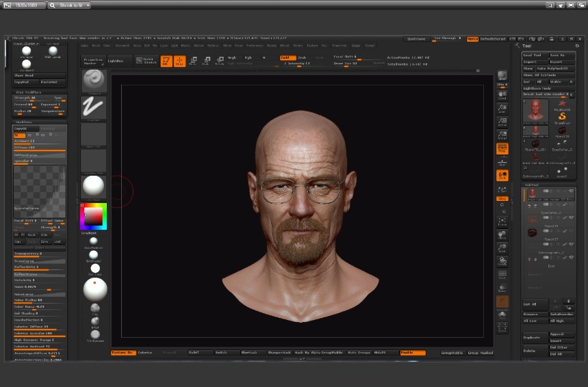Click the Export button in Tool palette
Viewport: 588px width, 387px height.
click(x=561, y=62)
